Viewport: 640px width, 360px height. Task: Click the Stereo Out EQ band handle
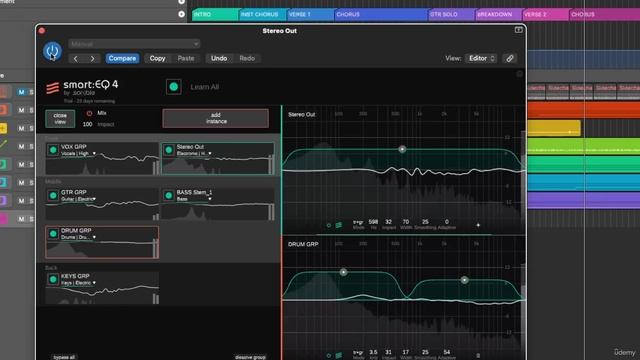(402, 149)
